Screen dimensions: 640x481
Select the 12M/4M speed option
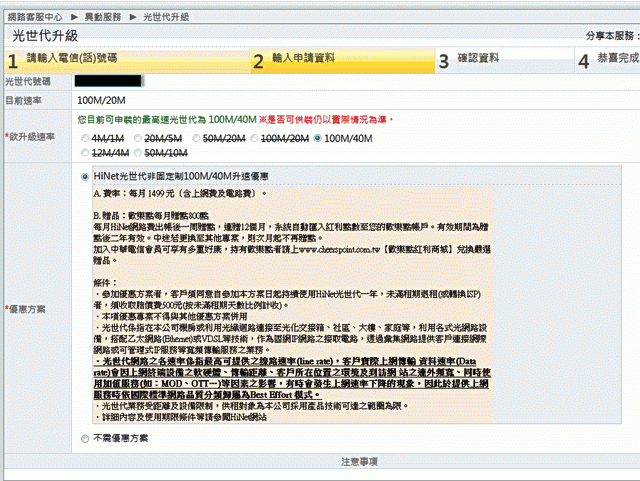click(85, 153)
